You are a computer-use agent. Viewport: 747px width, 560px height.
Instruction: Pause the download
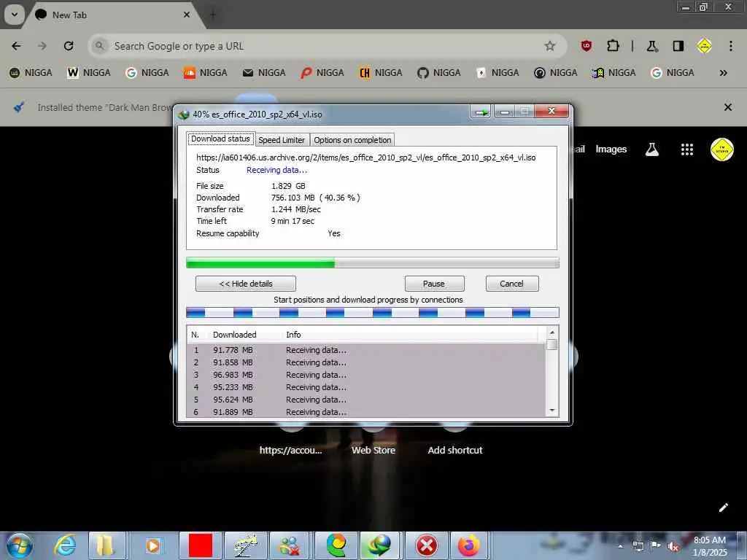point(434,284)
